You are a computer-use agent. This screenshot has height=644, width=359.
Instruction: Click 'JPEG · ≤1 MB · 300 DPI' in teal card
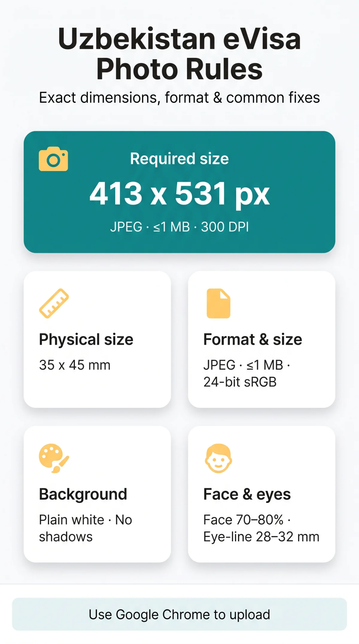click(x=180, y=227)
